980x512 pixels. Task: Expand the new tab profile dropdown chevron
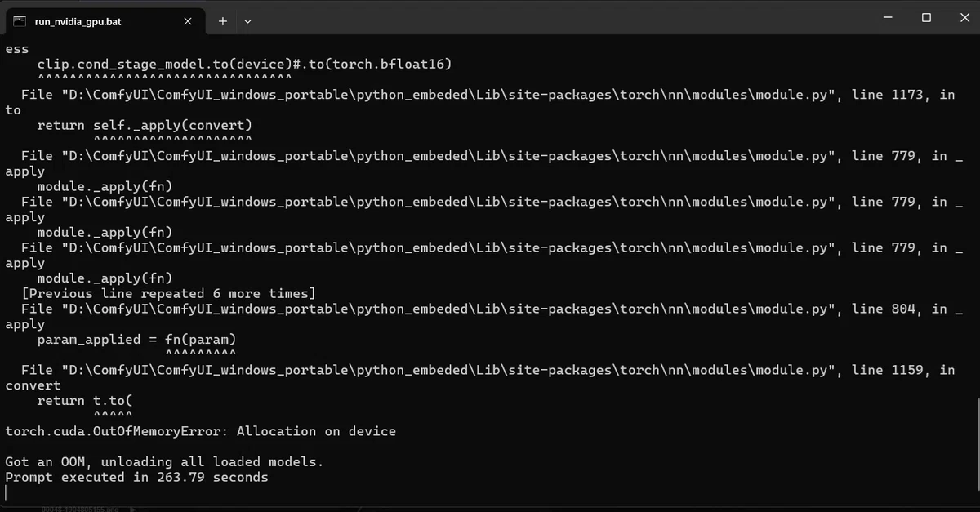[x=247, y=21]
